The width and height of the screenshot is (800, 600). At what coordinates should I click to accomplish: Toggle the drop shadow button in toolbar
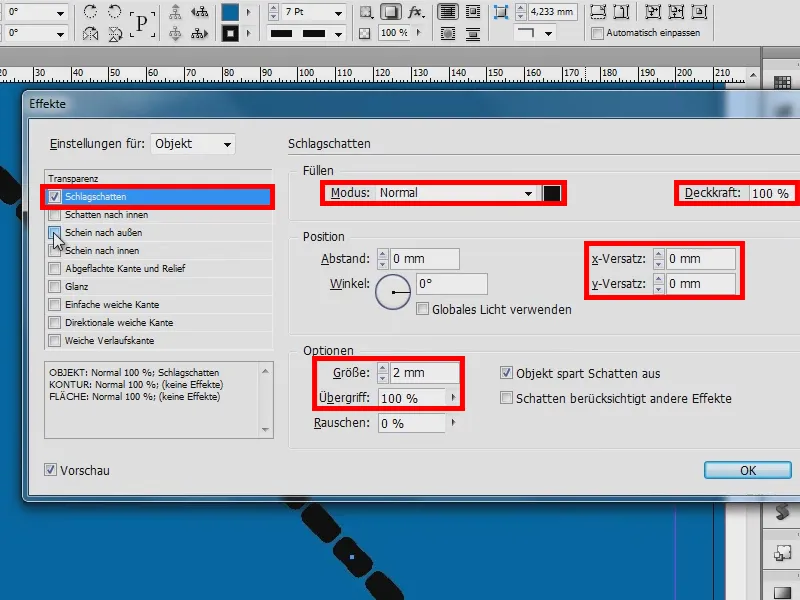coord(391,12)
